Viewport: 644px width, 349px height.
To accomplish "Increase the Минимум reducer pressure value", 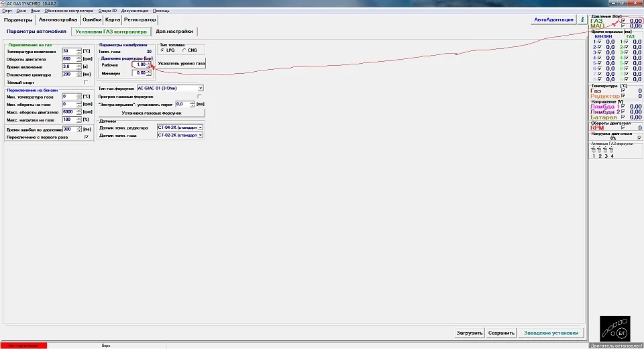I will [149, 72].
